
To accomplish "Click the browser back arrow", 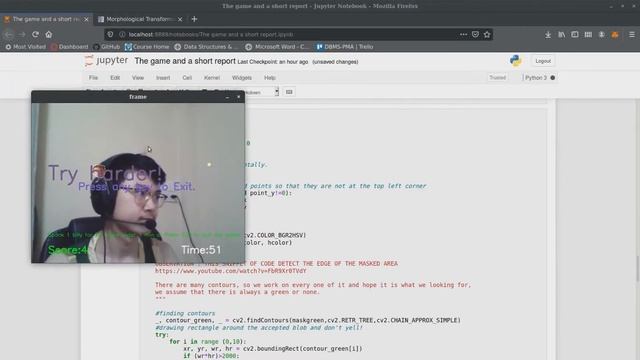I will [9, 35].
